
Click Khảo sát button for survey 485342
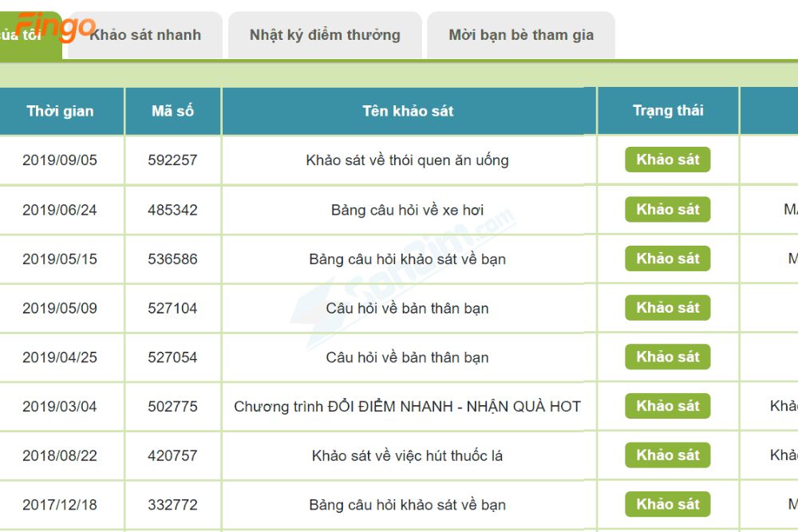pos(668,209)
